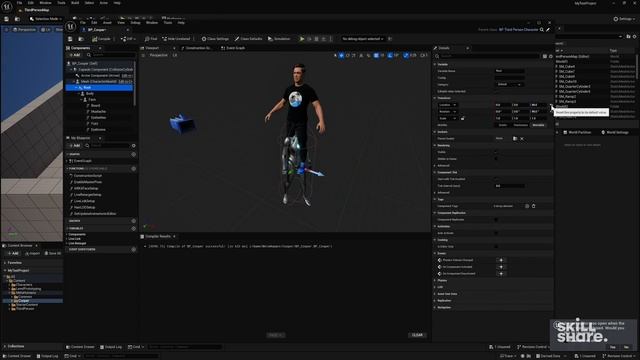This screenshot has height=360, width=640.
Task: Click the browse to asset icon beside save
Action: (x=81, y=39)
